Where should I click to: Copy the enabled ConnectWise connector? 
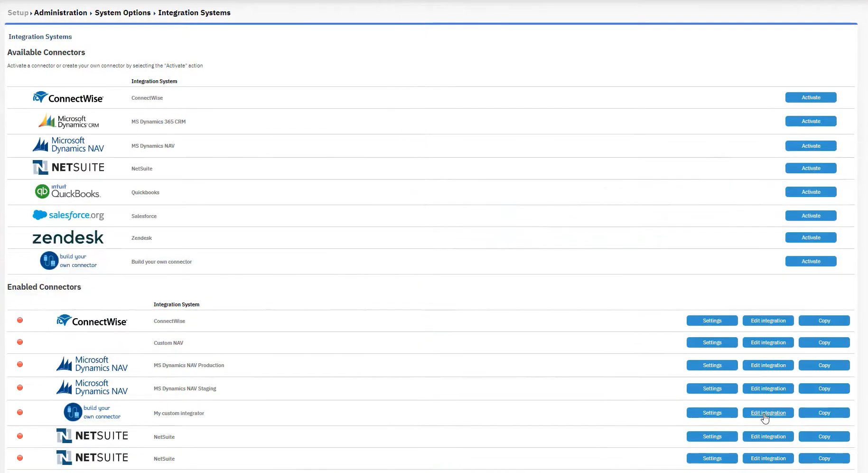[824, 321]
